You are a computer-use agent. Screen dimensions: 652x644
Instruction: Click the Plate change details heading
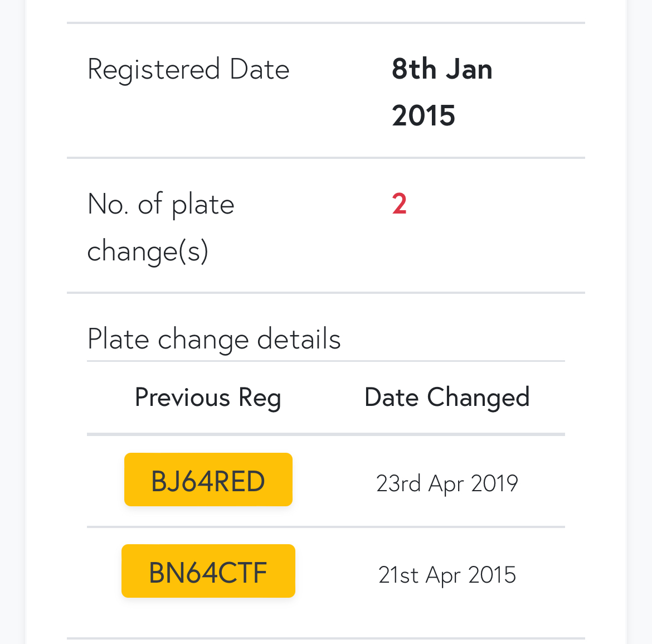coord(214,340)
